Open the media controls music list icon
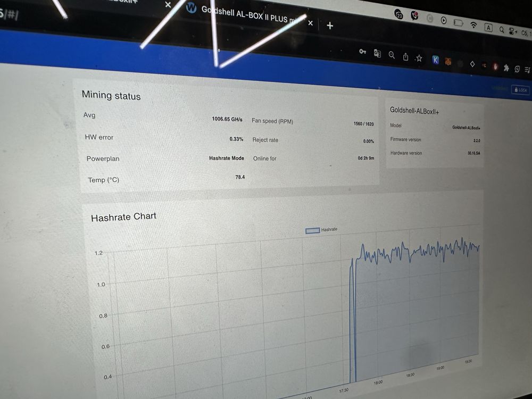The image size is (532, 399). coord(527,70)
